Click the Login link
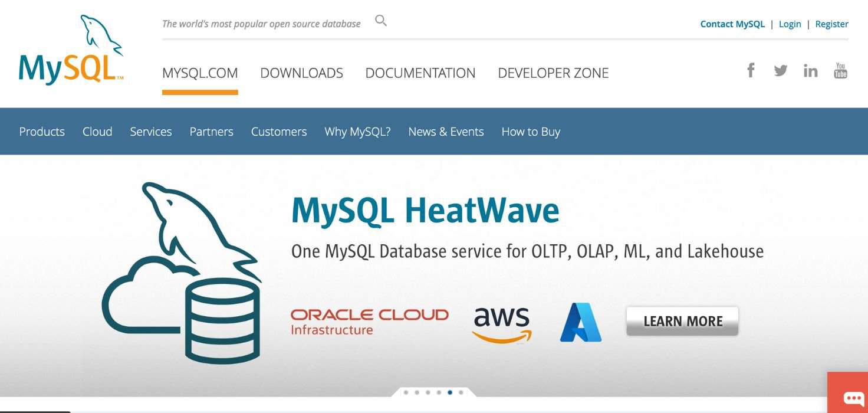 (x=790, y=24)
